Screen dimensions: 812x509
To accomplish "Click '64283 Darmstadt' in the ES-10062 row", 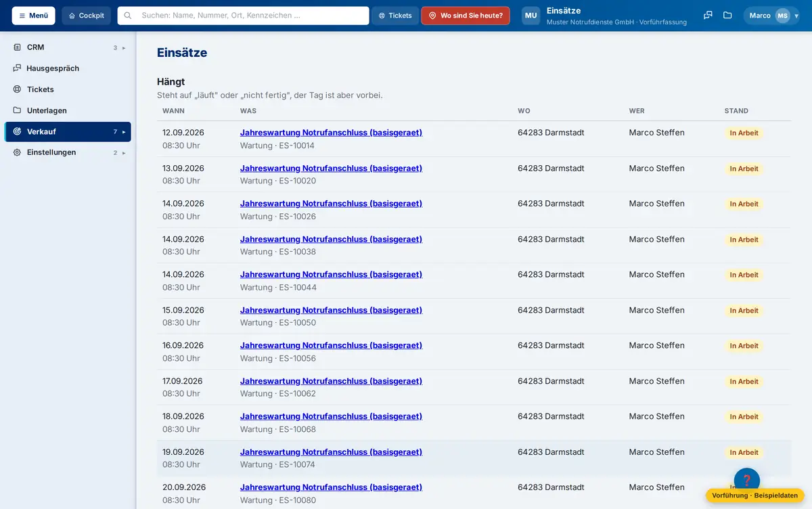I will 551,382.
